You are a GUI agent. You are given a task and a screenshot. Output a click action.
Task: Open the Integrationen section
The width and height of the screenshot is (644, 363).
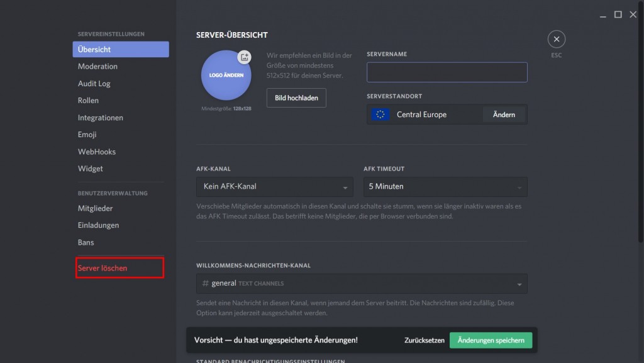pos(100,118)
